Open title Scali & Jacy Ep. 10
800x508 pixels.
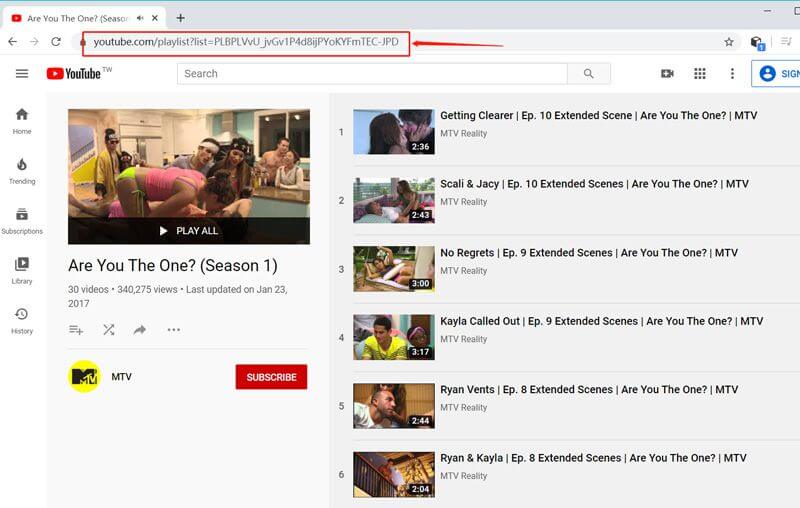[594, 184]
